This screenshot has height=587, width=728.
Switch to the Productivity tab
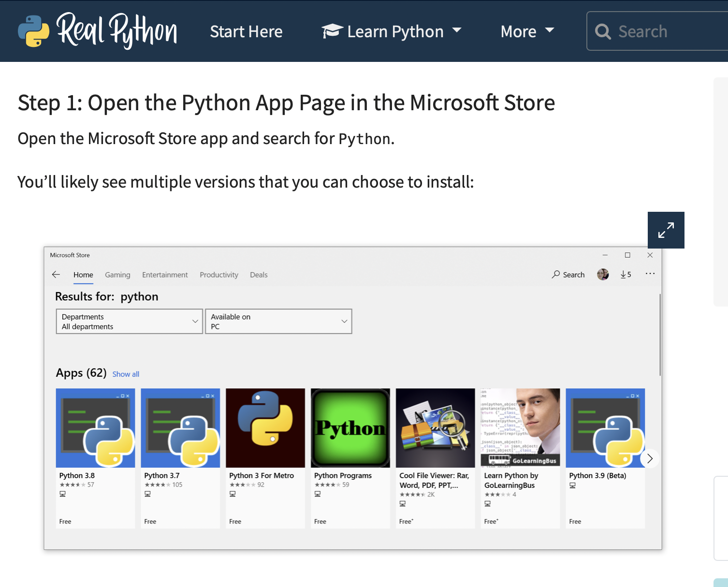coord(219,275)
